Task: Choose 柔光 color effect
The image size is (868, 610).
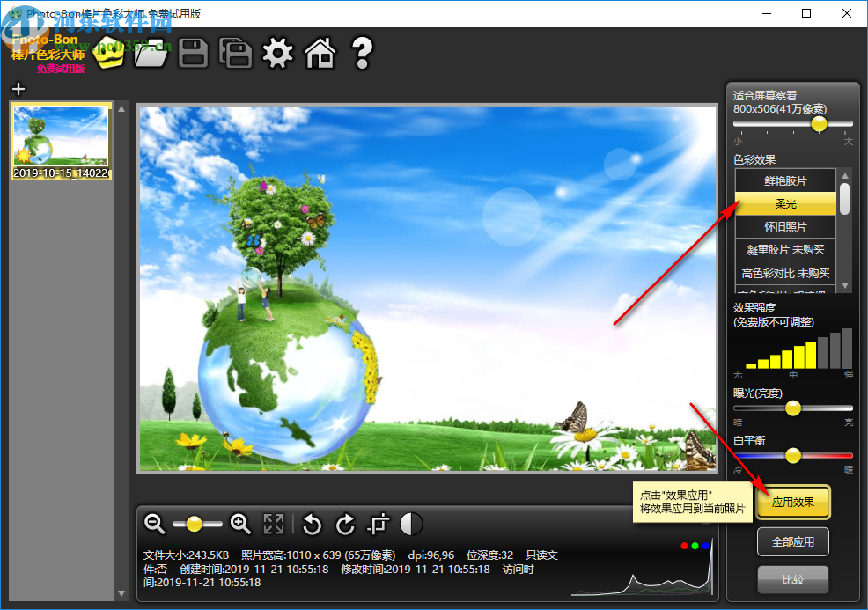Action: tap(785, 203)
